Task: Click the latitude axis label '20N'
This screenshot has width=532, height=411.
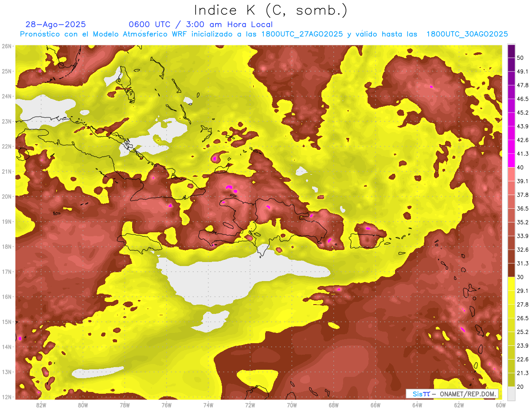Action: pyautogui.click(x=7, y=196)
